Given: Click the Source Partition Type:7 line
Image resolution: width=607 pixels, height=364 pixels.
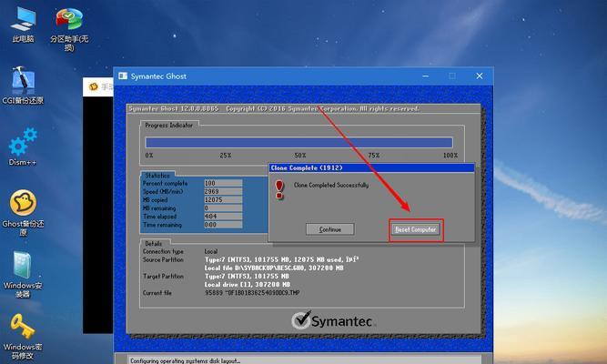Looking at the screenshot, I should [281, 259].
